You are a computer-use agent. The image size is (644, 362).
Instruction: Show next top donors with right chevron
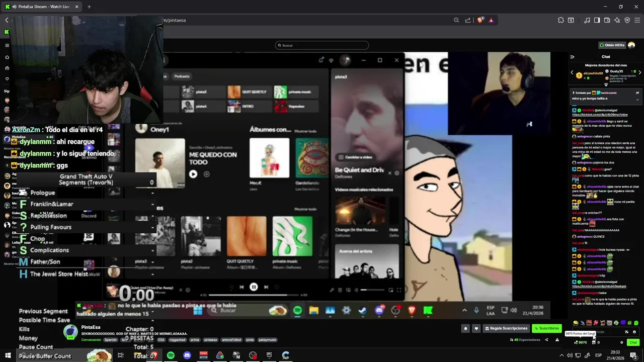click(x=639, y=73)
